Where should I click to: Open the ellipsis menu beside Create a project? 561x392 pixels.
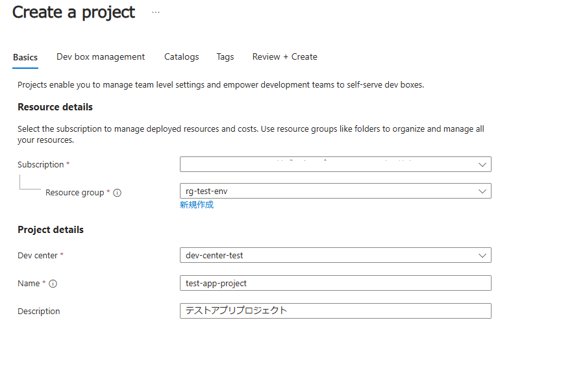[156, 12]
